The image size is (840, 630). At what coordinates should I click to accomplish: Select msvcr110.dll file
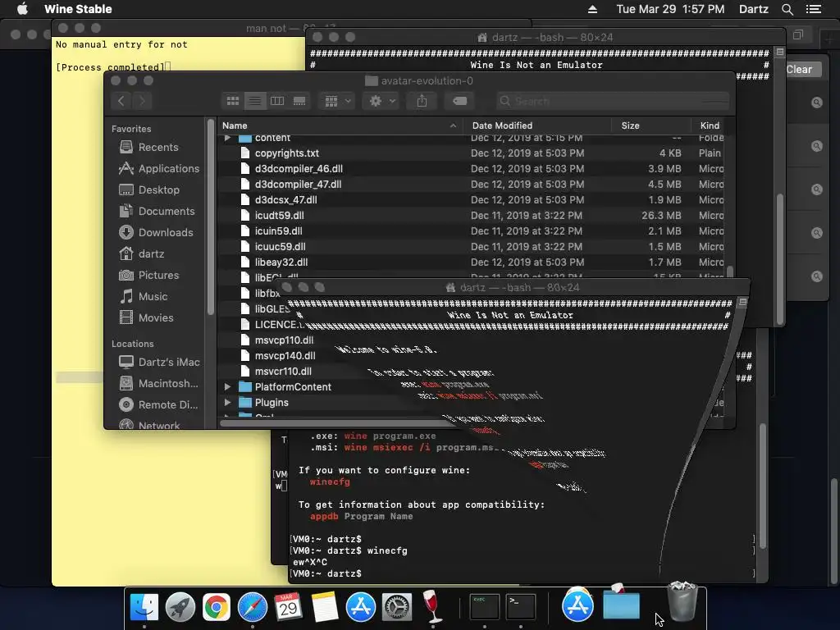tap(283, 372)
